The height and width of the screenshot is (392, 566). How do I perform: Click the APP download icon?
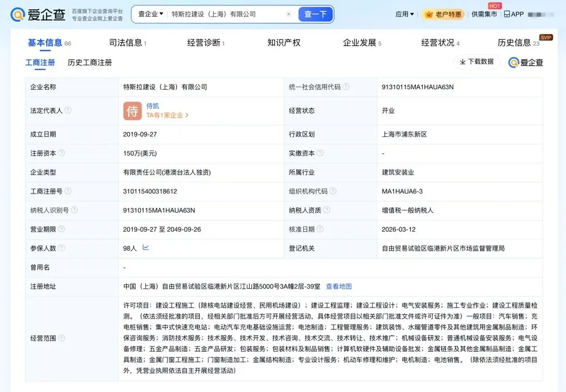point(514,15)
